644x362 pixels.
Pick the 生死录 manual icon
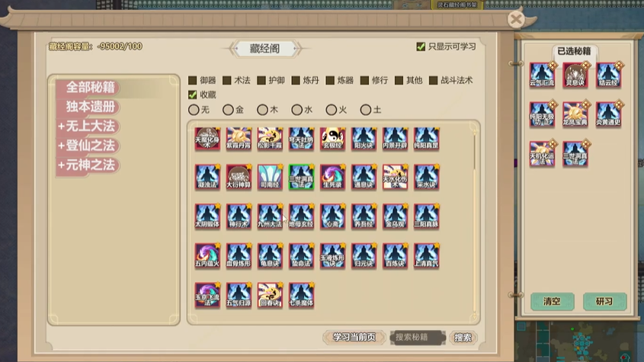(x=332, y=177)
